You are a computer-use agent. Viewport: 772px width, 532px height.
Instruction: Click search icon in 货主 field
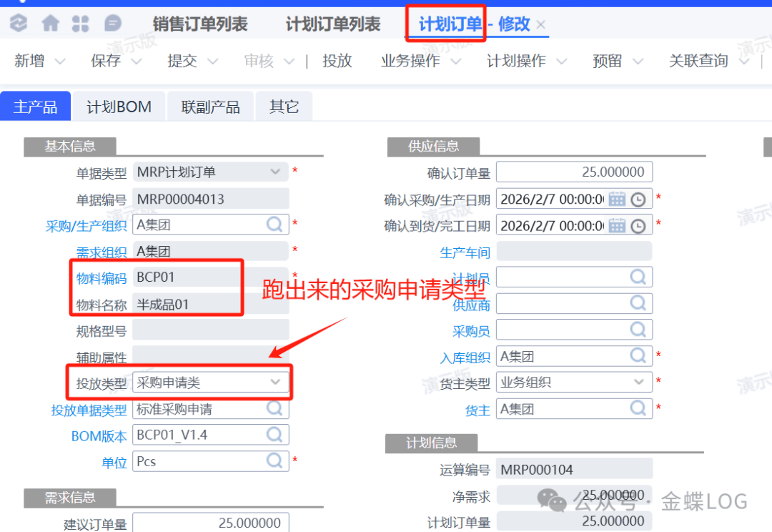coord(638,408)
